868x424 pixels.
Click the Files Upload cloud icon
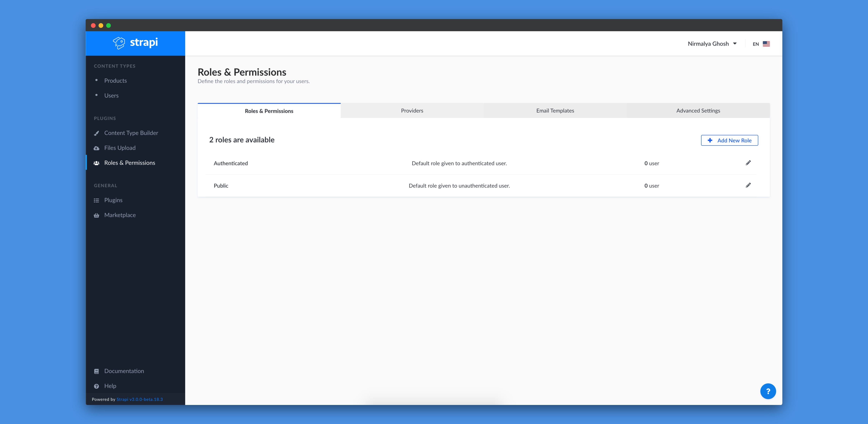[x=96, y=148]
